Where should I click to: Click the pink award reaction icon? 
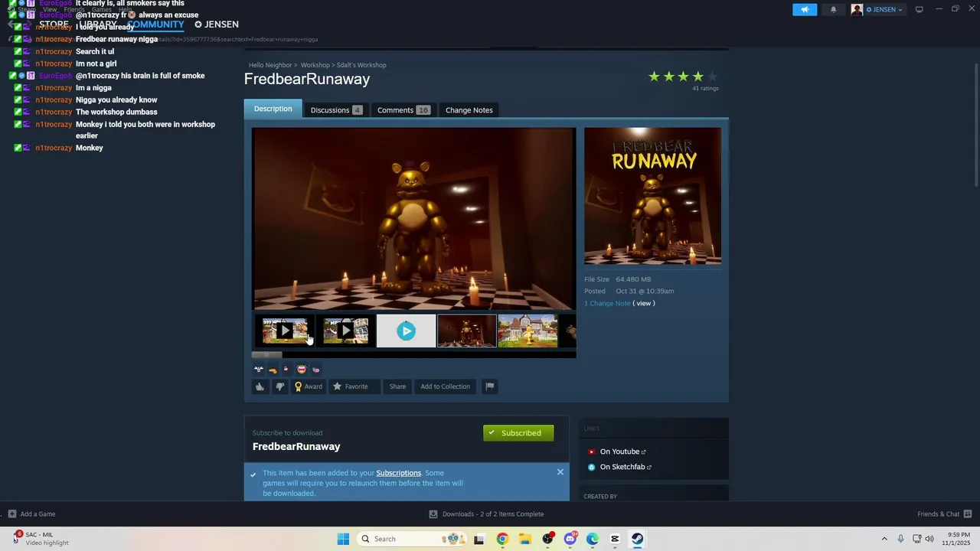pyautogui.click(x=315, y=370)
